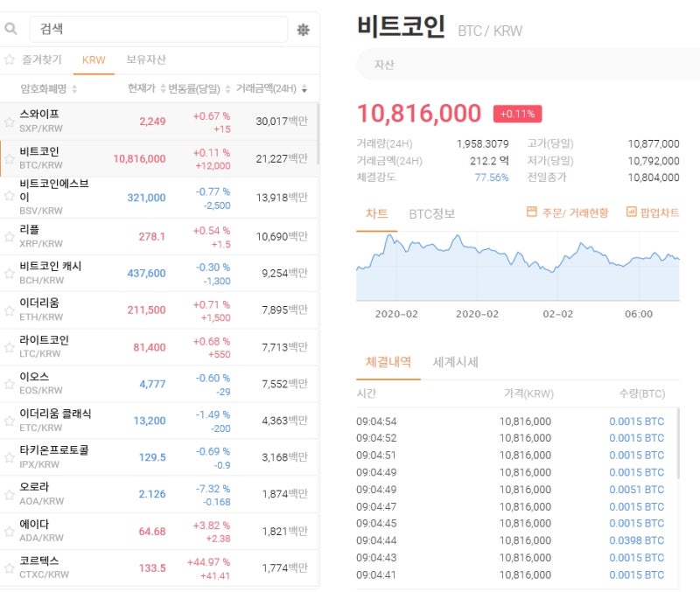Click the large 10,816,000 current price
The width and height of the screenshot is (700, 592).
419,114
